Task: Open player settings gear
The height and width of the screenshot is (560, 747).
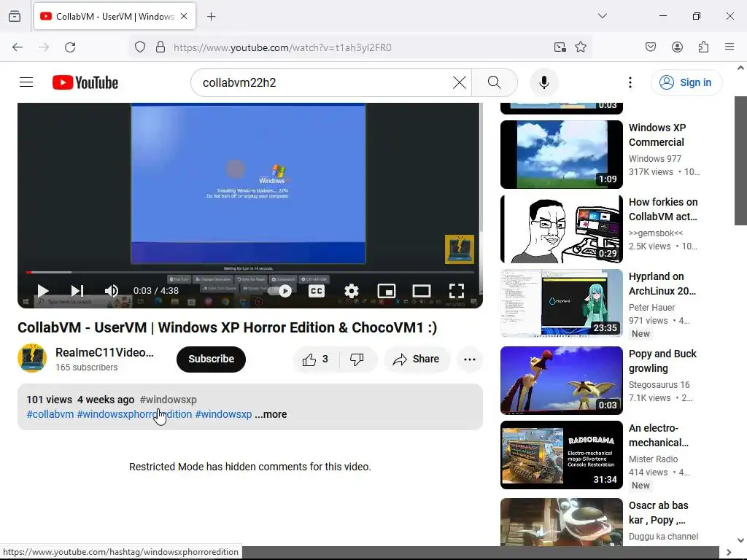Action: 351,290
